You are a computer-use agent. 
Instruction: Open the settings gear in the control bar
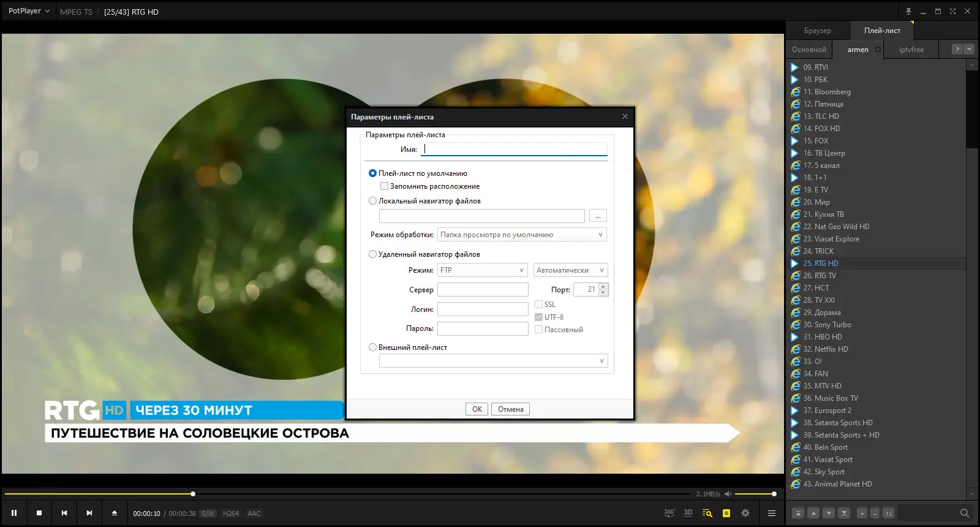[x=745, y=513]
